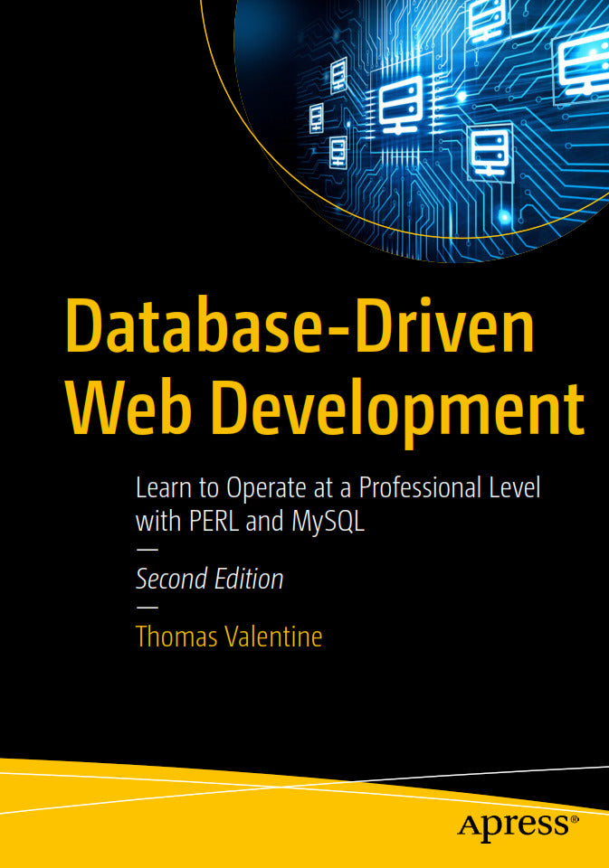Click the author name "Thomas Valentine"
609x868 pixels.
pos(229,637)
